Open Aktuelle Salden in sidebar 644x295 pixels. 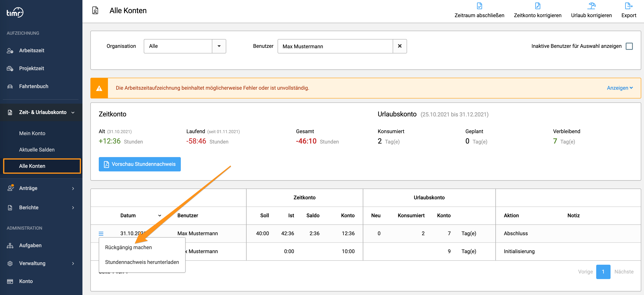tap(37, 150)
